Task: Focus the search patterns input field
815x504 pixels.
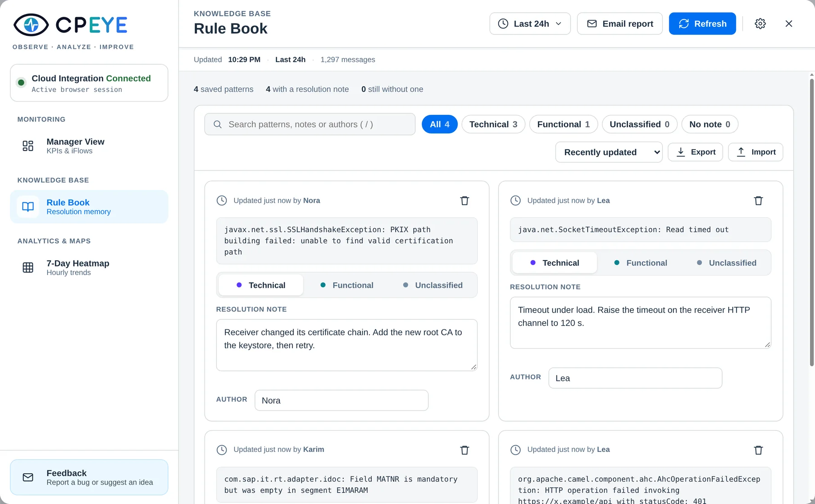Action: click(310, 124)
